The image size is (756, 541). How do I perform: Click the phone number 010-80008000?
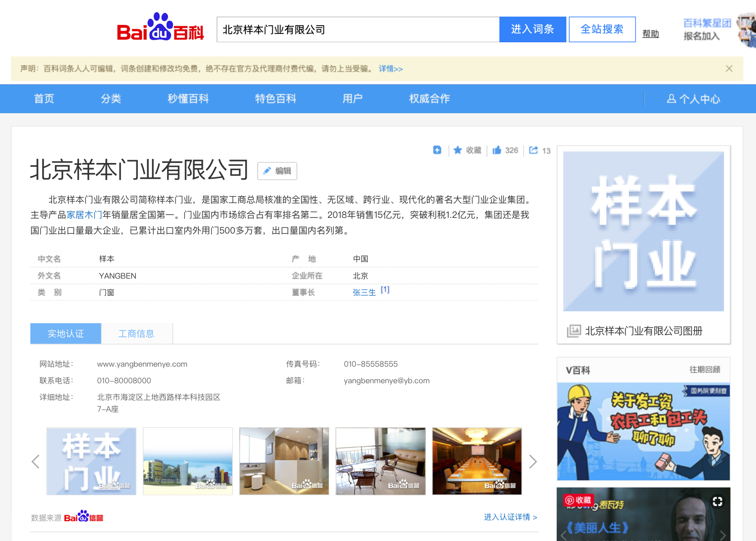pos(124,380)
